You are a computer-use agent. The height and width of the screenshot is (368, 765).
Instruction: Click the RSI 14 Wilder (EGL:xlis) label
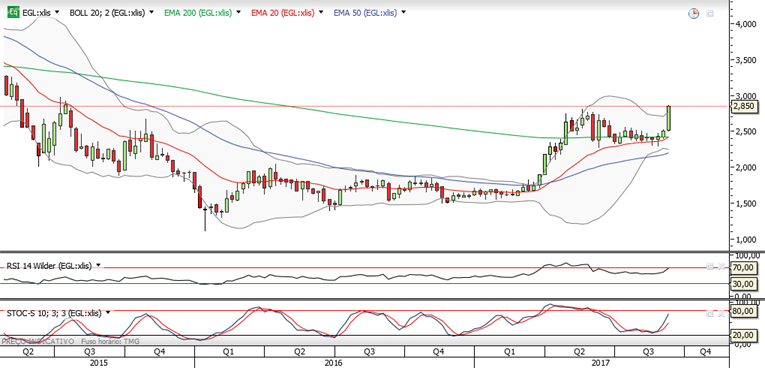coord(48,266)
